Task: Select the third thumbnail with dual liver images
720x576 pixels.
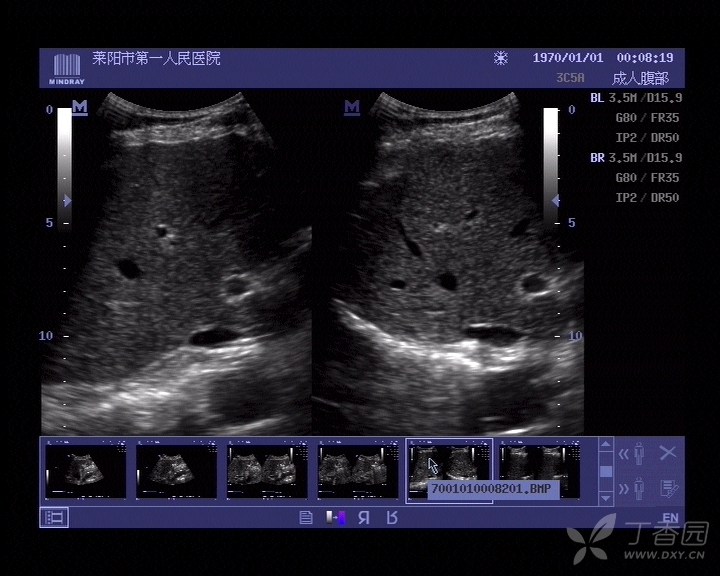Action: coord(267,470)
